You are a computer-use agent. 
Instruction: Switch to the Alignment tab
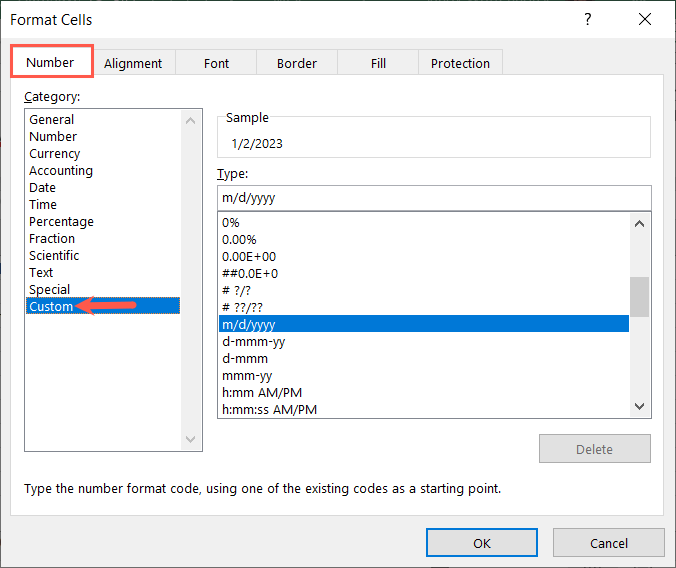click(133, 63)
